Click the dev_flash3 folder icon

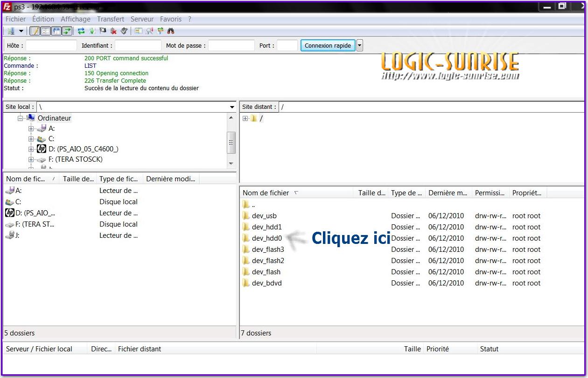point(246,250)
